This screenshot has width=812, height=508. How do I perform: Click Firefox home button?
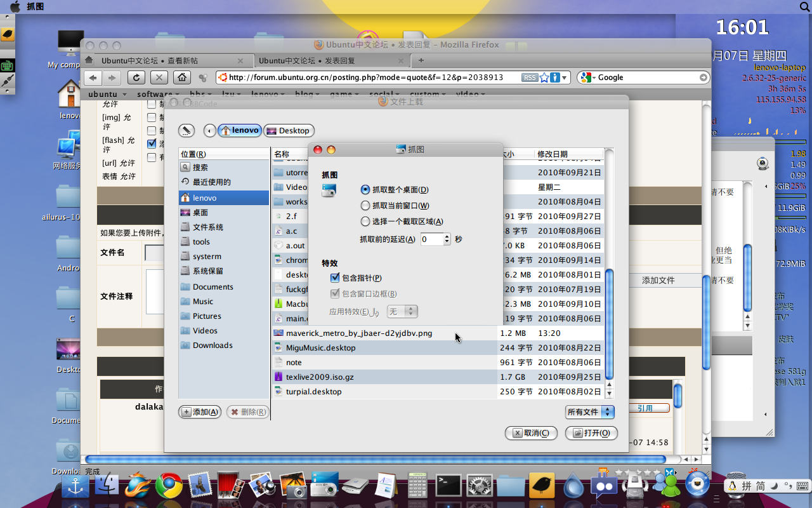click(x=182, y=77)
